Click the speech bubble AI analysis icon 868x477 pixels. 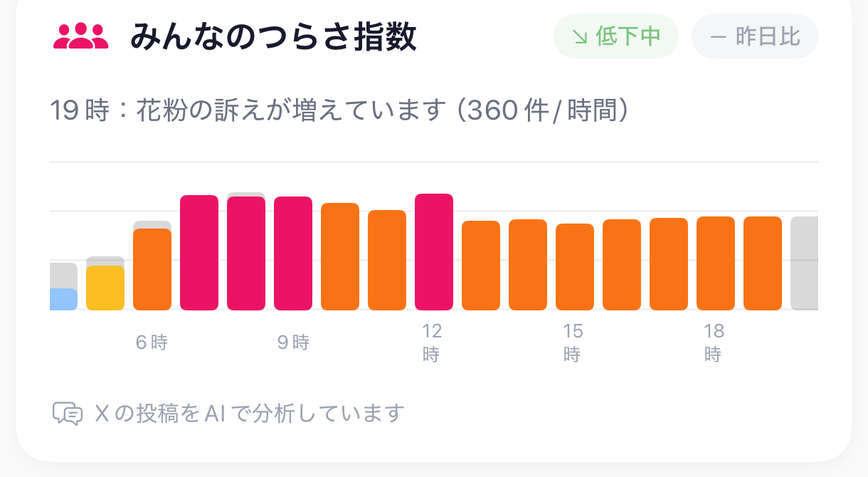pyautogui.click(x=68, y=414)
